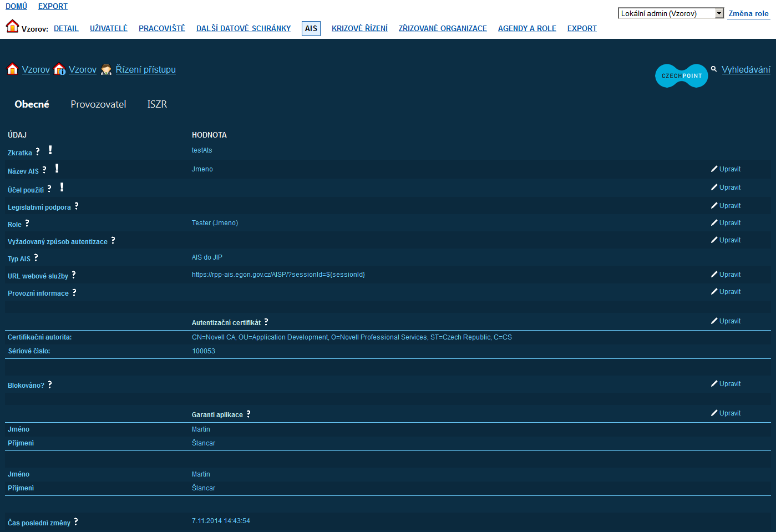Edit URL webové služby via Upravit
Image resolution: width=776 pixels, height=532 pixels.
click(726, 275)
